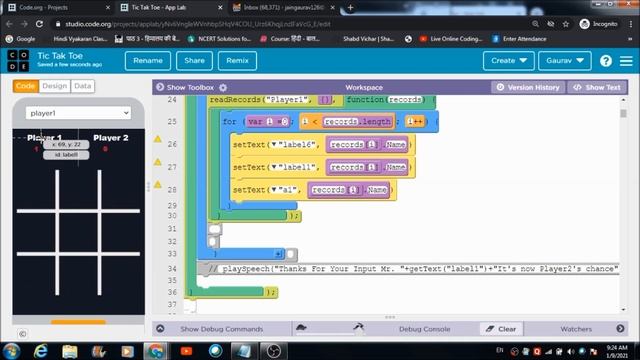Click the third-party cookies blocked eye icon
640x360 pixels.
[x=551, y=24]
